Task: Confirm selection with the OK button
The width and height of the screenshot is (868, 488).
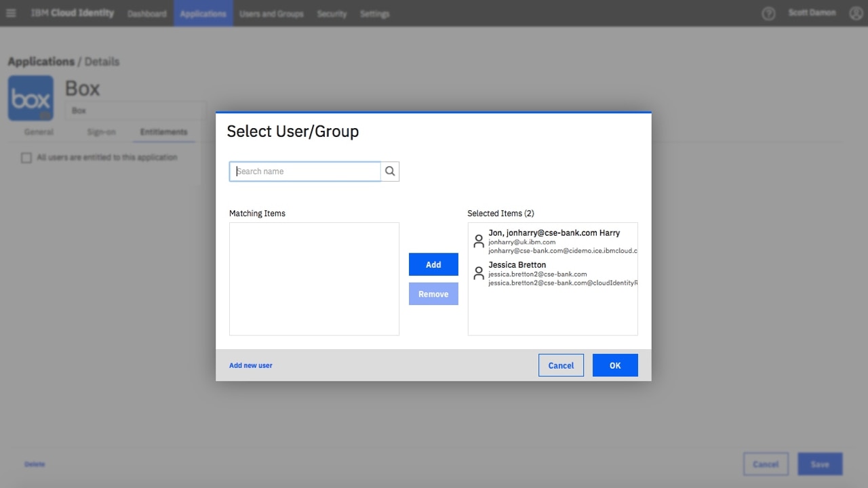Action: coord(614,365)
